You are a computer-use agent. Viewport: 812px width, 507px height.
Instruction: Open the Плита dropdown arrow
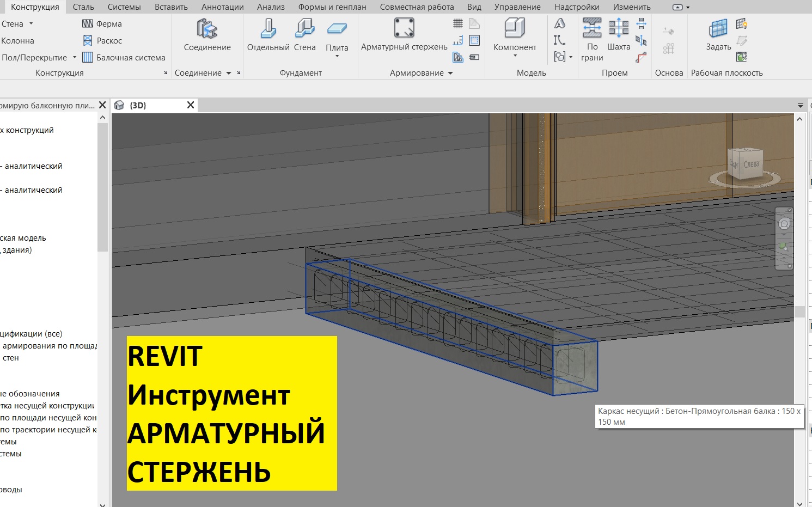(337, 56)
